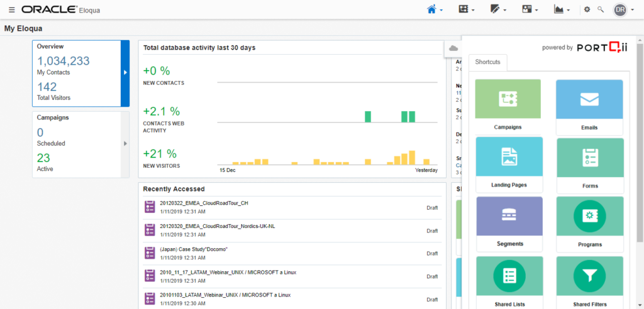Open 20120320_EMEA_CloudRoadTour_Nordics-UK-NL form
Image resolution: width=644 pixels, height=309 pixels.
click(x=217, y=226)
